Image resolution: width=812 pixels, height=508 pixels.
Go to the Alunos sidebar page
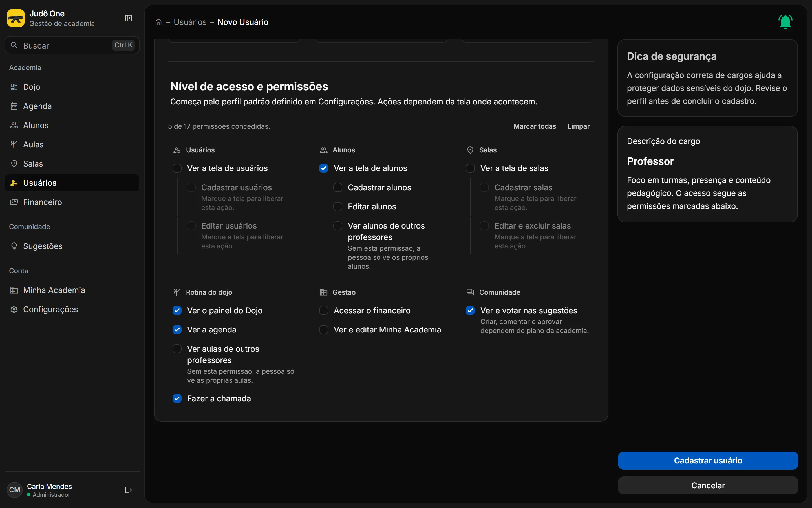coord(72,125)
